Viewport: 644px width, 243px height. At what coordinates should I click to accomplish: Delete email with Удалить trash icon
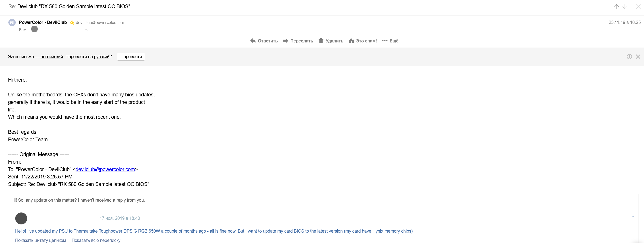click(331, 41)
